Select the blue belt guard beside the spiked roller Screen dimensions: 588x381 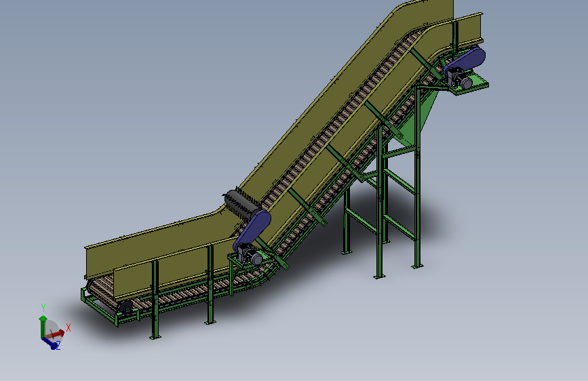pyautogui.click(x=252, y=230)
